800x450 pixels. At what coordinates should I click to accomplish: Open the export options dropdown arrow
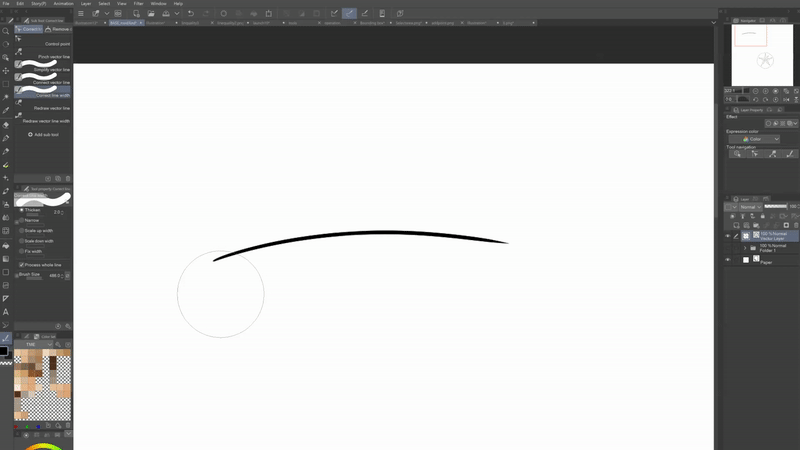point(177,14)
